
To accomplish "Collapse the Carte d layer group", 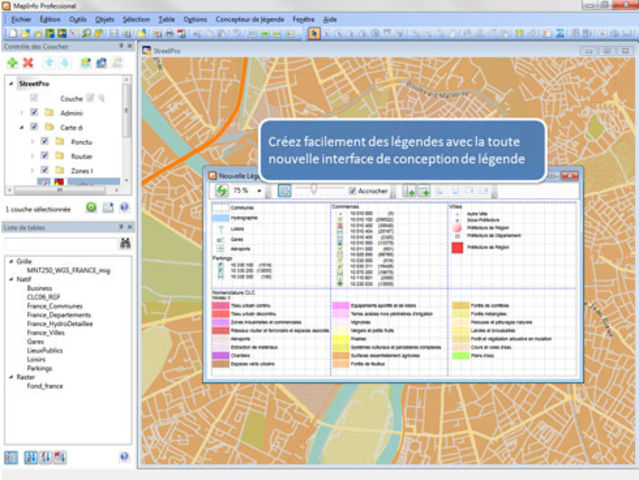I will 22,127.
